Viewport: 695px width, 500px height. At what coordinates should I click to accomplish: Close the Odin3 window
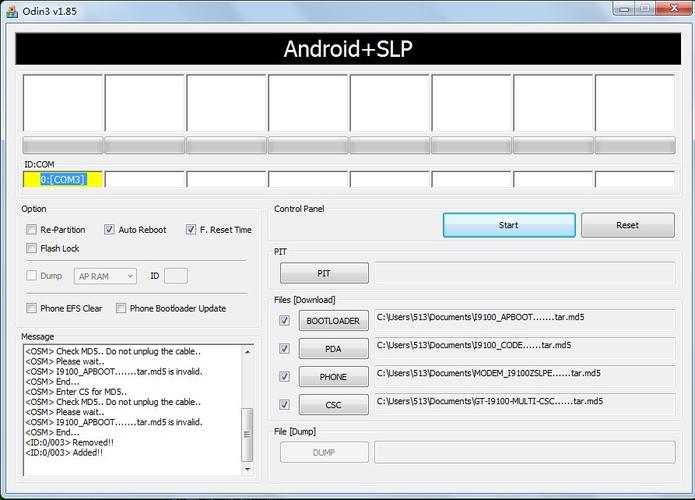(x=674, y=8)
